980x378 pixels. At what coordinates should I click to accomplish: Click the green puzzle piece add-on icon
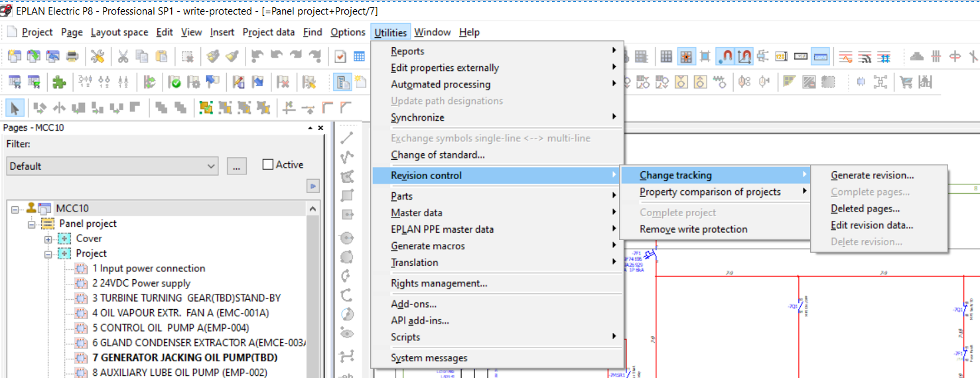pyautogui.click(x=58, y=82)
